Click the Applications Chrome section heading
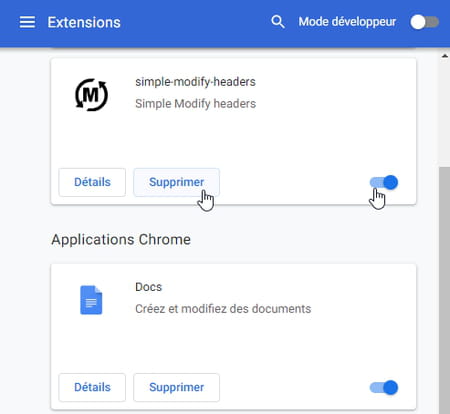450x414 pixels. 121,240
